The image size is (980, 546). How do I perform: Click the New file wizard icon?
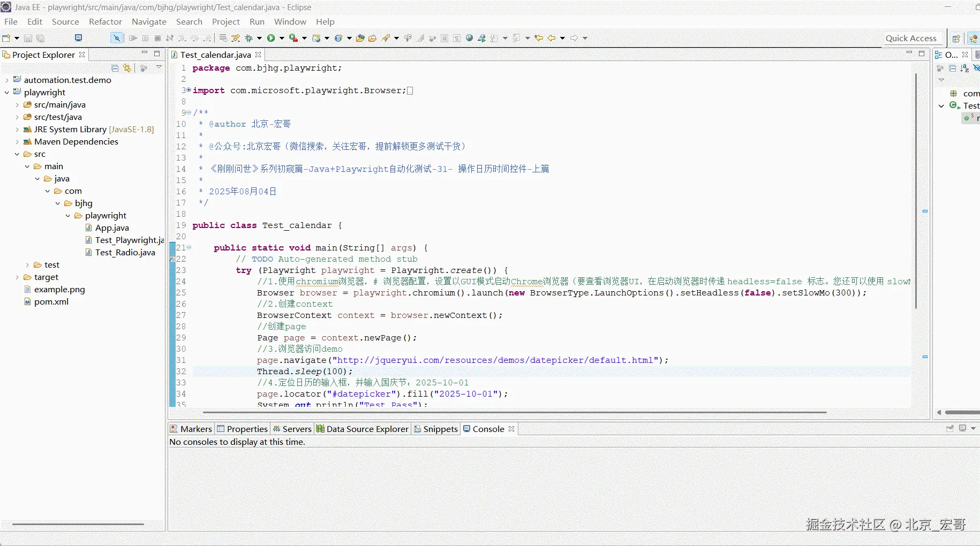coord(6,38)
